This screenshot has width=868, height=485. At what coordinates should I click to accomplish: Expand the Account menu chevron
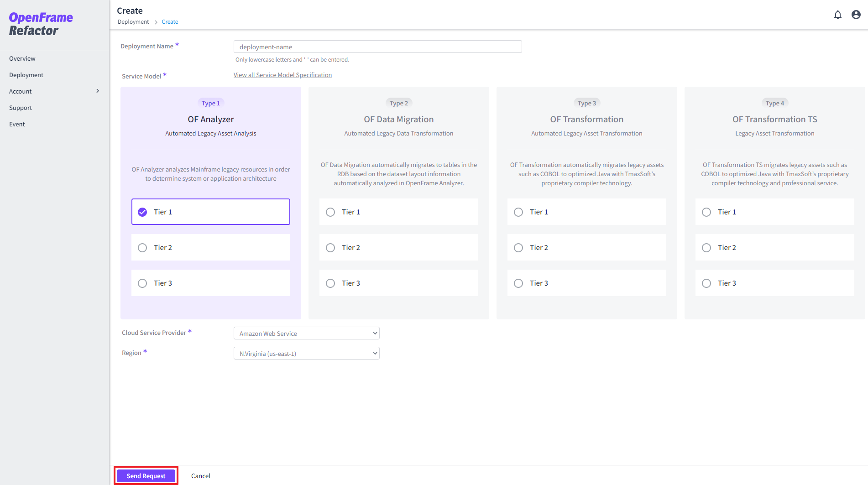coord(98,91)
